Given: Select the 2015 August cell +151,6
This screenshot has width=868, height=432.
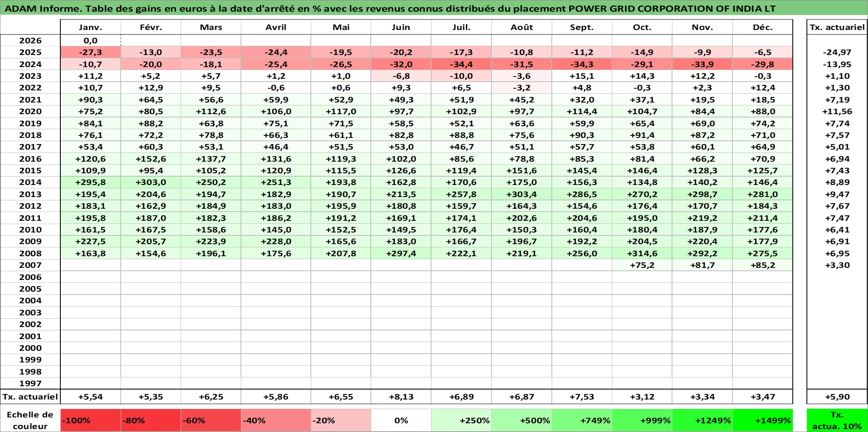Looking at the screenshot, I should (x=522, y=170).
